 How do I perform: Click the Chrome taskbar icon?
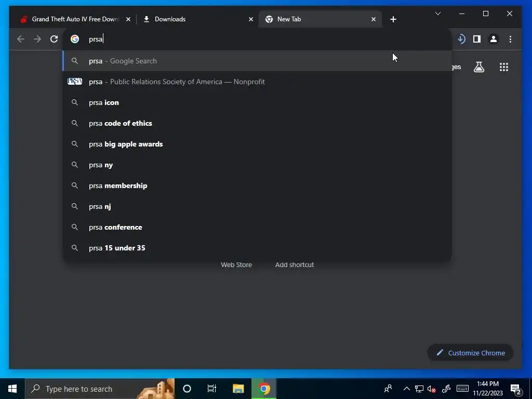264,389
